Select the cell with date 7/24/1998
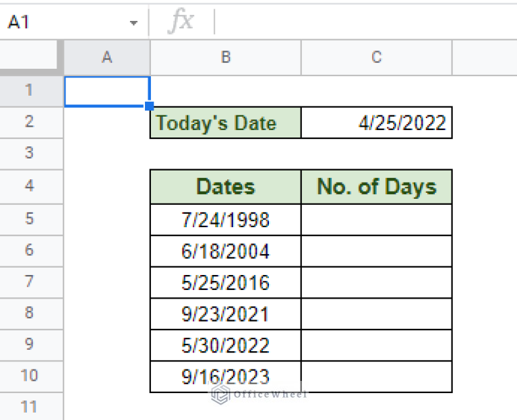The height and width of the screenshot is (420, 517). tap(225, 219)
